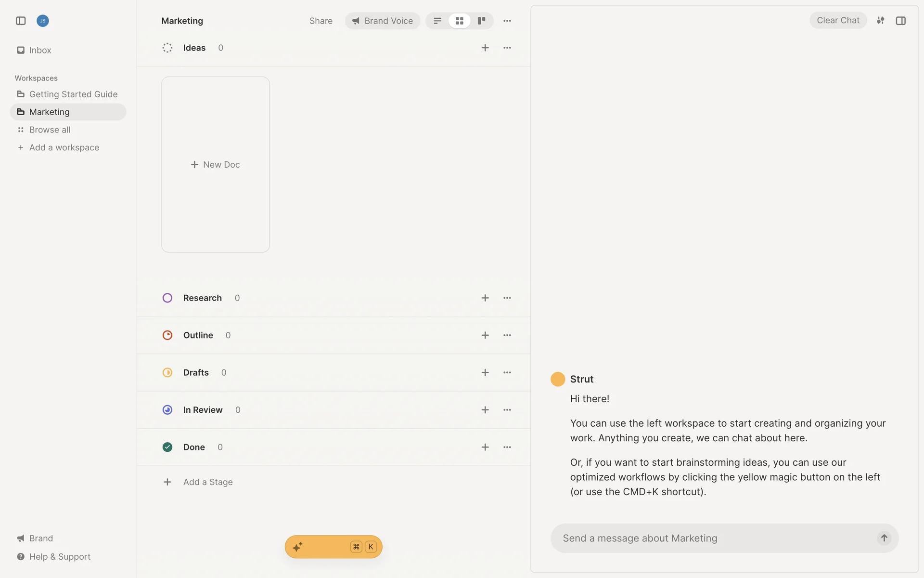Viewport: 924px width, 578px height.
Task: Add a new doc to Research stage
Action: pos(485,298)
